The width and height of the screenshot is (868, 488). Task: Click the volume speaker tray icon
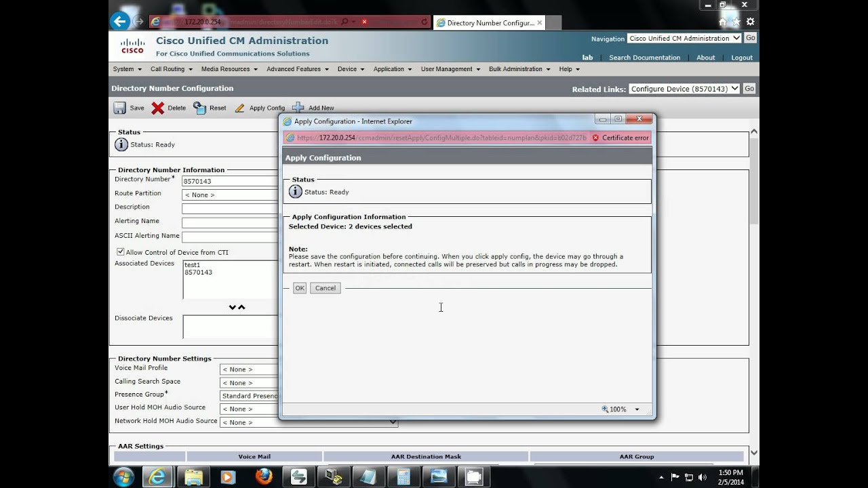[703, 477]
